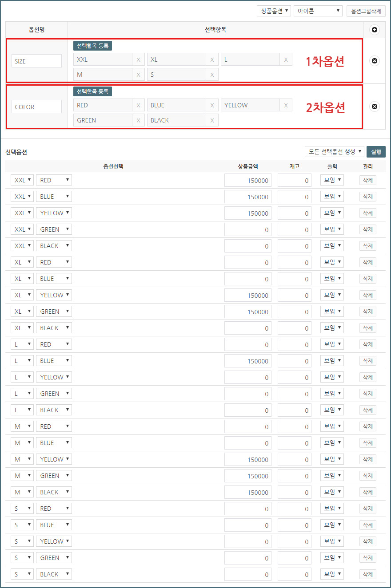Viewport: 391px width, 588px height.
Task: Delete the L GREEN row with 삭제
Action: (368, 394)
